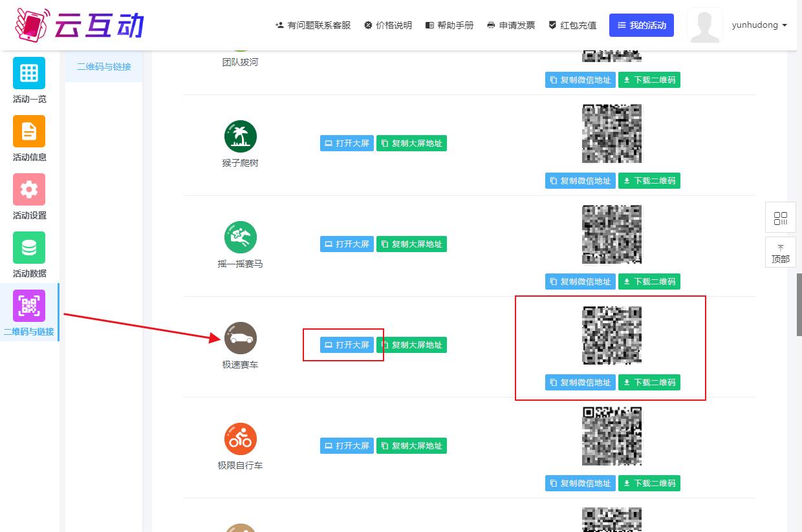This screenshot has height=532, width=802.
Task: Open 价格说明 in the top navigation
Action: [388, 25]
